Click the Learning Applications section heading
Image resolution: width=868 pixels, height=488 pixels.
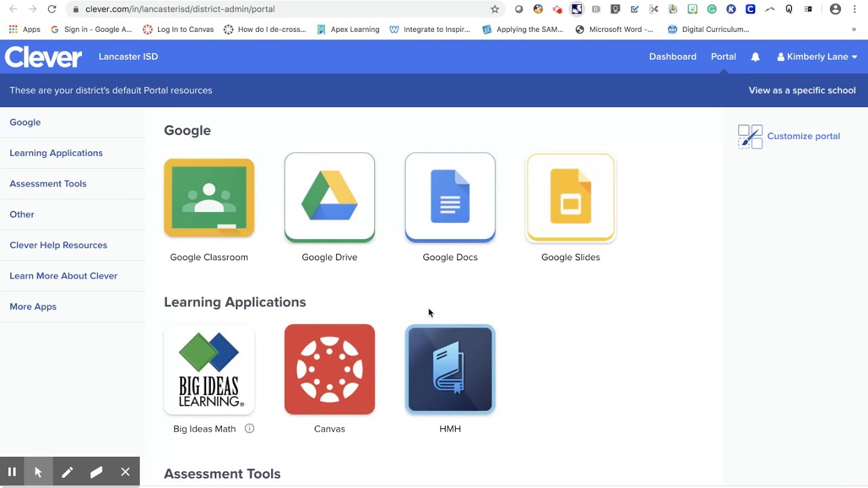click(235, 302)
